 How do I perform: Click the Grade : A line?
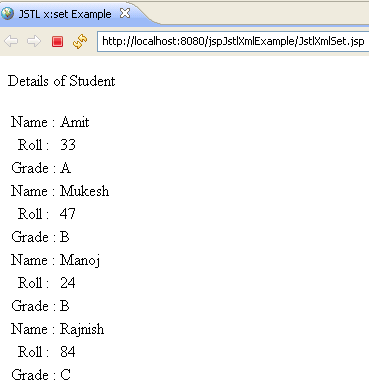(x=41, y=168)
